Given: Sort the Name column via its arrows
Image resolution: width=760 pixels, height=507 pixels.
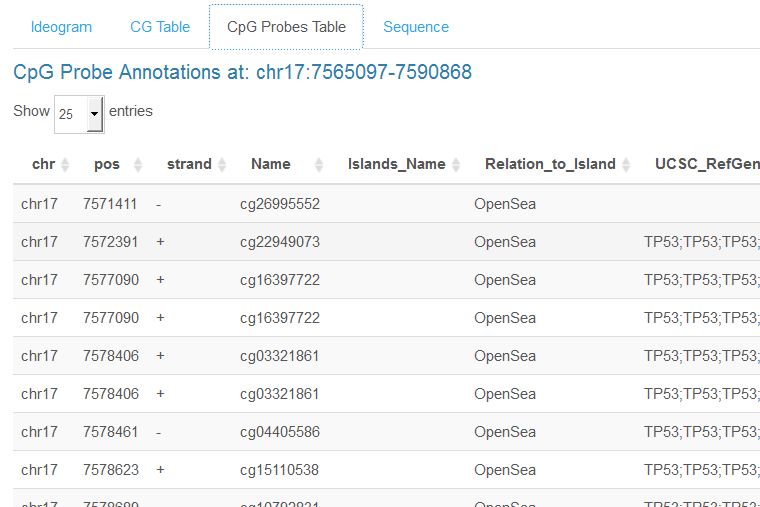Looking at the screenshot, I should tap(318, 165).
